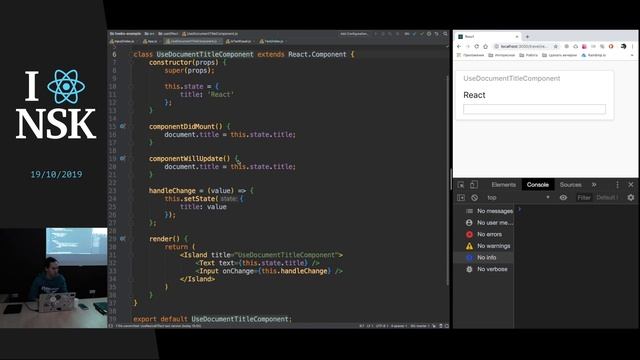
Task: Reload the localhost page in Chrome
Action: (x=476, y=47)
